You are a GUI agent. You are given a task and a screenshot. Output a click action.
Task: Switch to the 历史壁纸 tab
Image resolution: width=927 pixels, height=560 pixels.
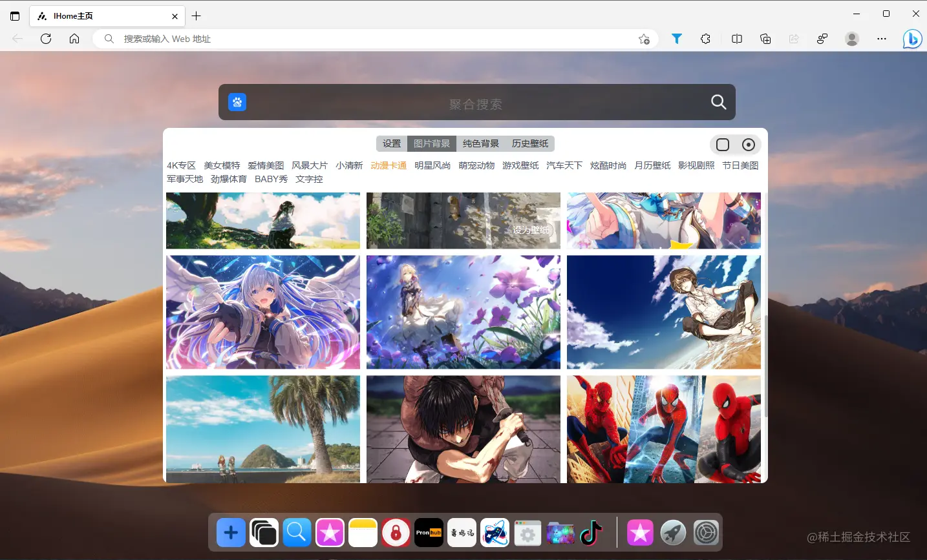click(530, 143)
